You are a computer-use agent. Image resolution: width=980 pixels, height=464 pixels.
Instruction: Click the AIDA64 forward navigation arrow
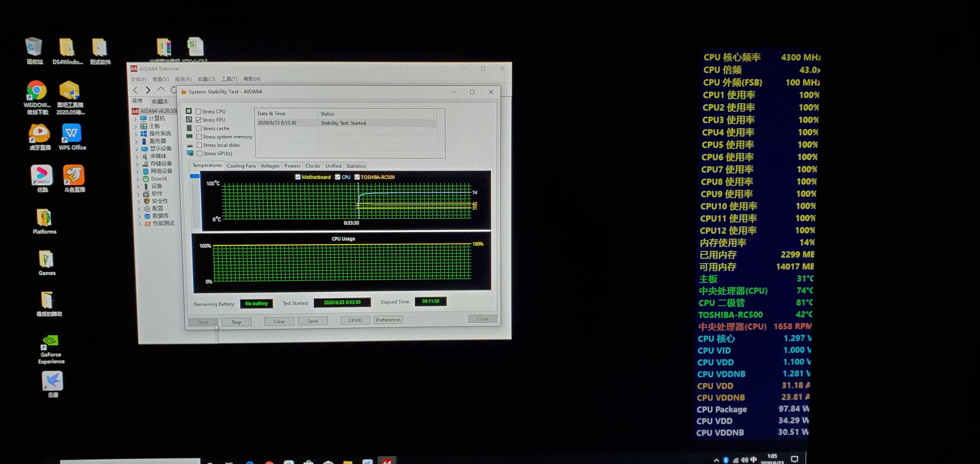(x=148, y=90)
